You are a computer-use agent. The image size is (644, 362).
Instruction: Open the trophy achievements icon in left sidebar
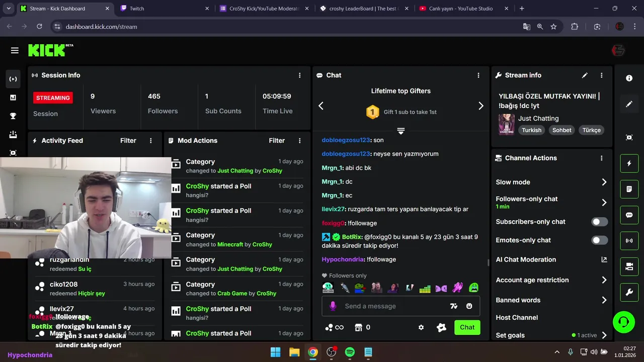(13, 116)
